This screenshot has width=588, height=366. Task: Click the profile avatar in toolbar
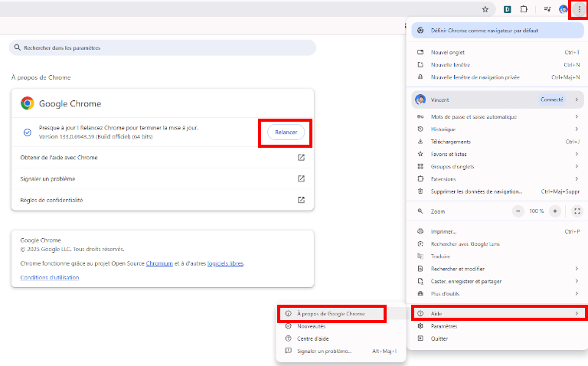point(563,9)
